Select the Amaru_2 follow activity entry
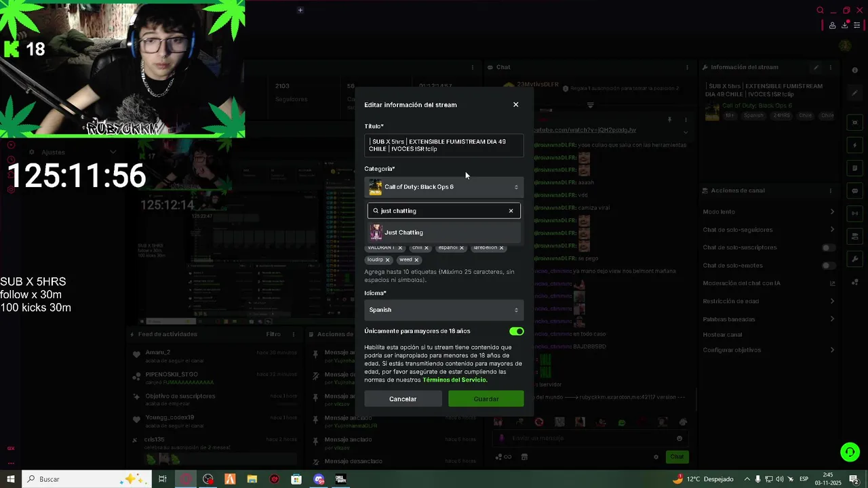This screenshot has width=868, height=488. (x=214, y=355)
